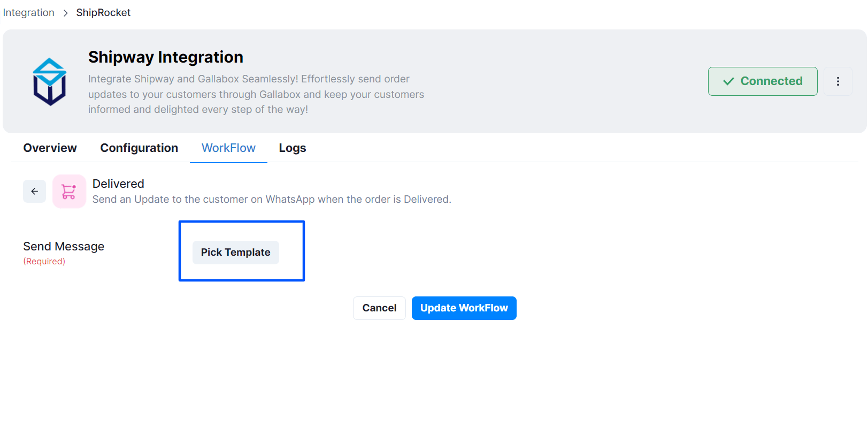Screen dimensions: 868x435
Task: Click the Cancel button
Action: pyautogui.click(x=379, y=308)
